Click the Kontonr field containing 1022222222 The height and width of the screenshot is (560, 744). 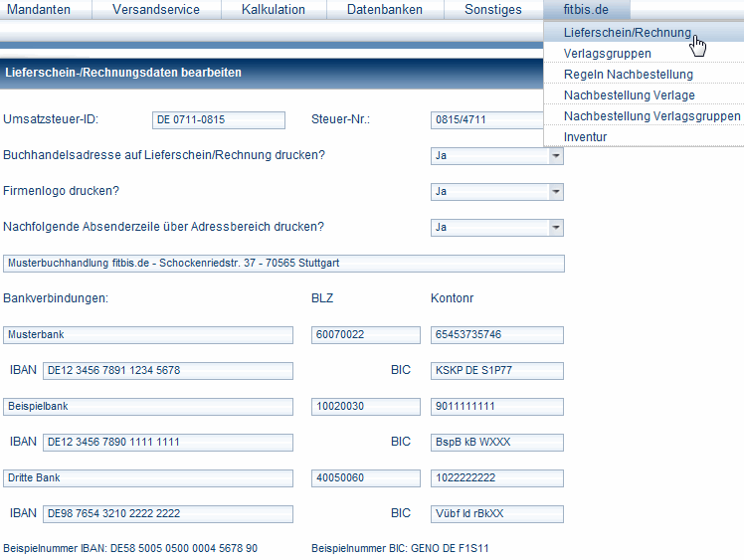[x=496, y=478]
